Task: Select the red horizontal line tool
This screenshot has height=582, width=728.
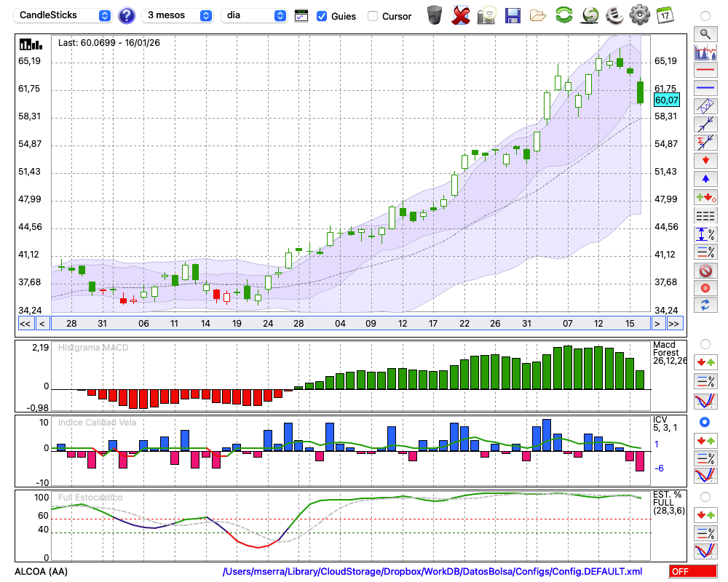Action: (x=705, y=70)
